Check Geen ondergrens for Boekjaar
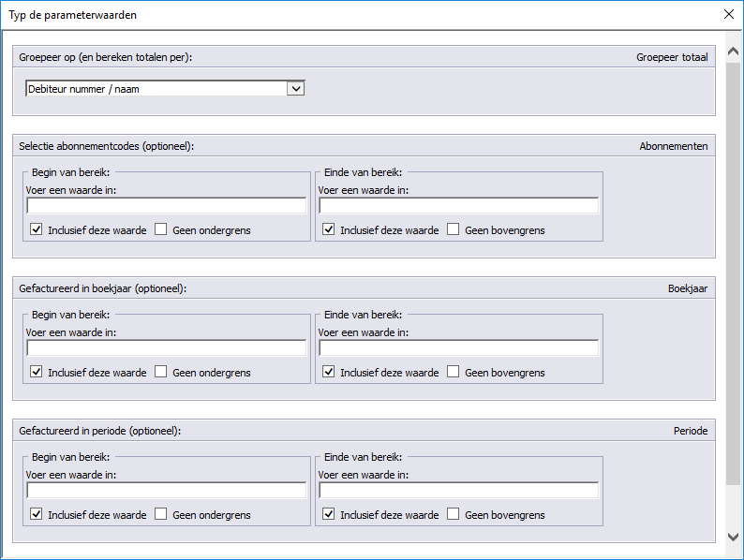 [161, 372]
